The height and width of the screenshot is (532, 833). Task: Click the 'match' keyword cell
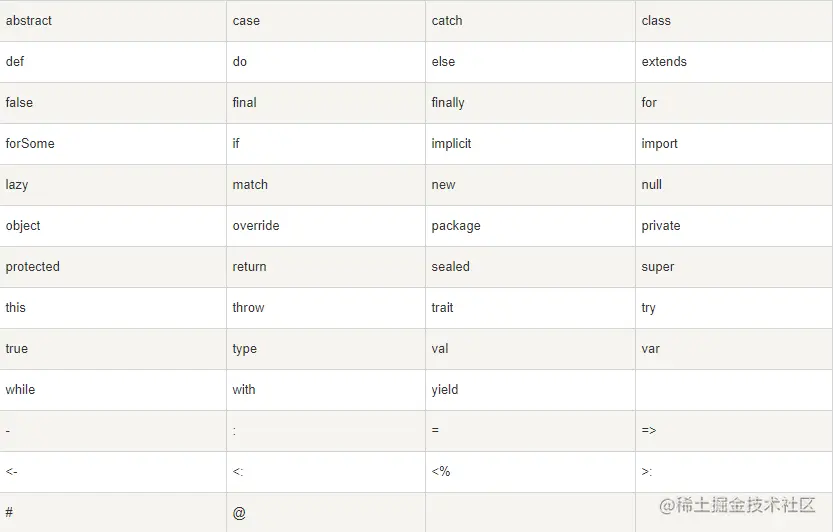click(x=250, y=185)
